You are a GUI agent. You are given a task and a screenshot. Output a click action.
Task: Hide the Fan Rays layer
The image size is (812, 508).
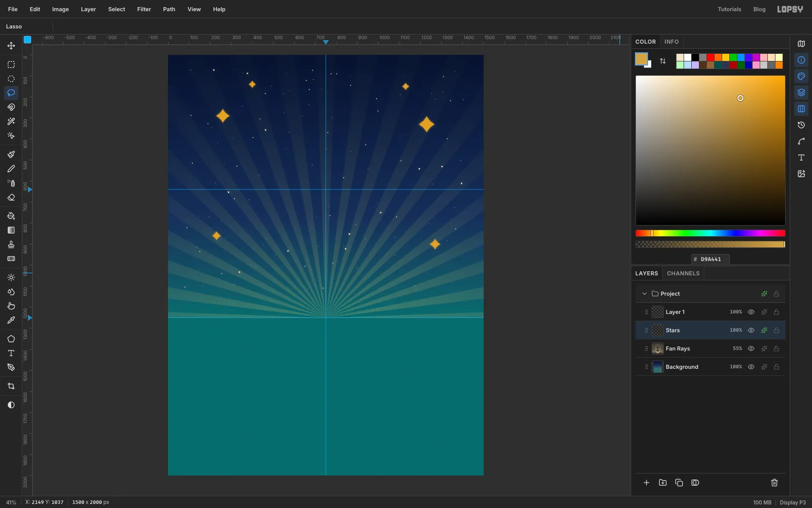(x=751, y=348)
